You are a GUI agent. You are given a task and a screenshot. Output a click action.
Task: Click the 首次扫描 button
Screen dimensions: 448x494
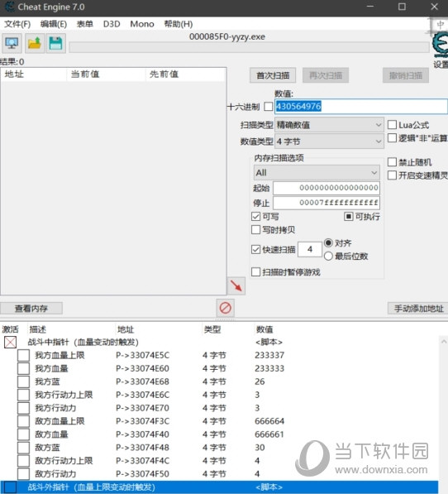[x=273, y=75]
